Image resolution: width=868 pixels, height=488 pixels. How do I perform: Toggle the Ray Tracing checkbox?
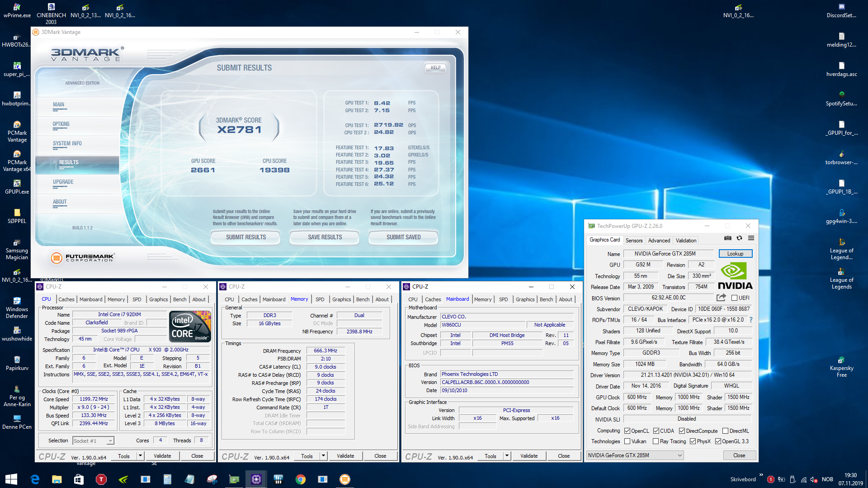(x=656, y=441)
